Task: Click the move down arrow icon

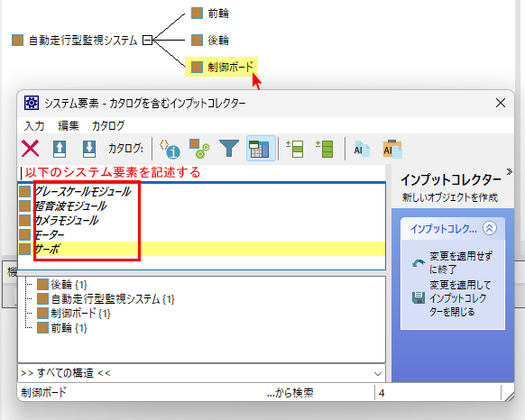Action: pos(89,149)
